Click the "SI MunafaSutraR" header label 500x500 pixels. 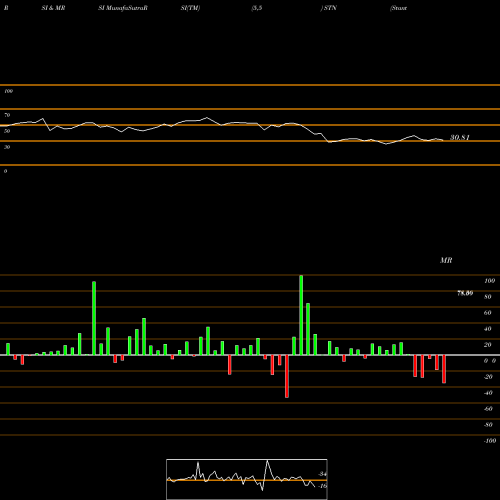(123, 8)
